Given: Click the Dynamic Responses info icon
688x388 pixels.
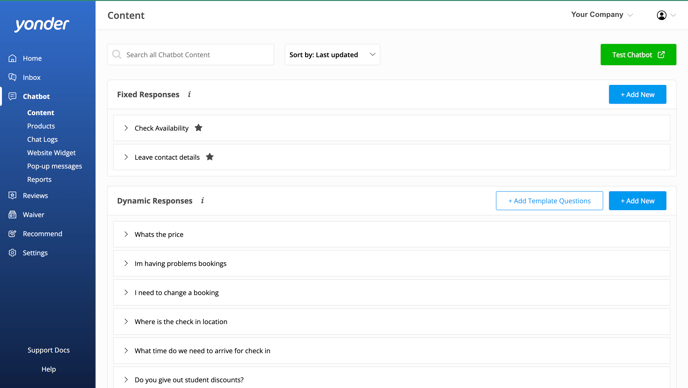Looking at the screenshot, I should (x=202, y=201).
